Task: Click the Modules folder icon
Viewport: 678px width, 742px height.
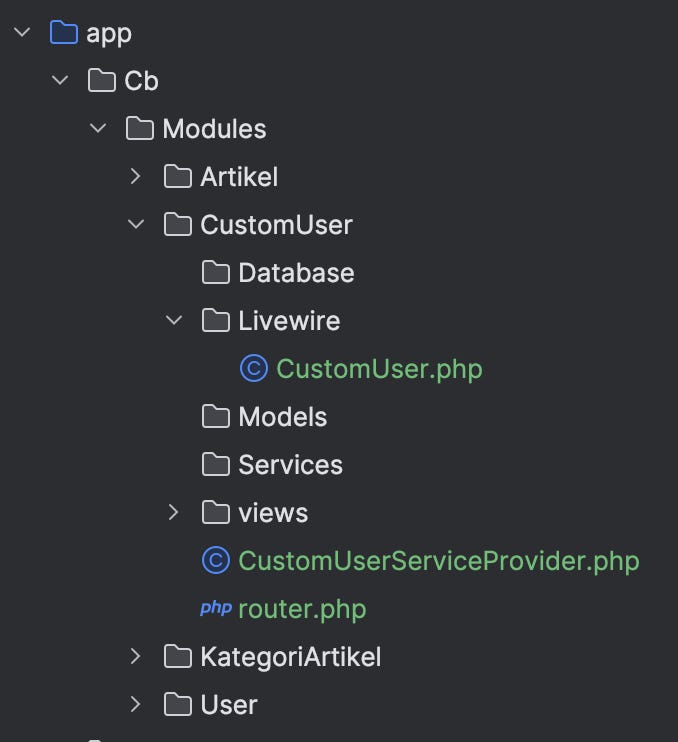Action: coord(140,128)
